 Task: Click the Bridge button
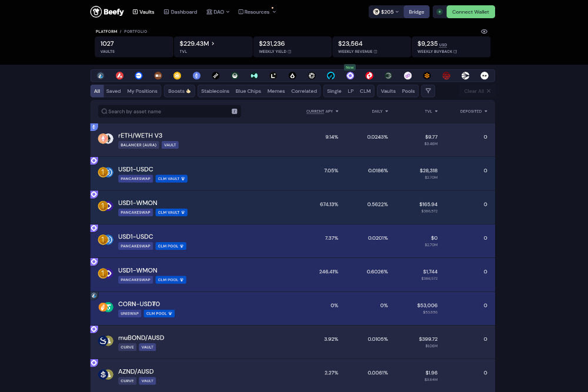point(416,12)
